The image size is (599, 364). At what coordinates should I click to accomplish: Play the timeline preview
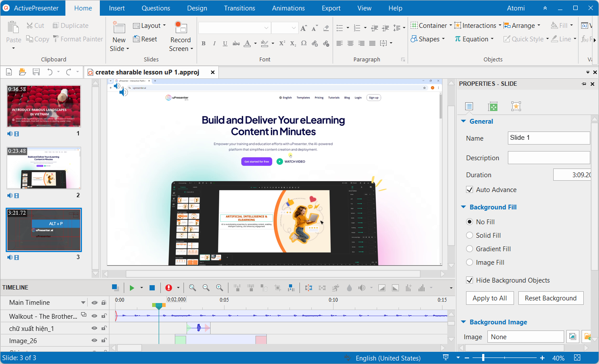(132, 288)
